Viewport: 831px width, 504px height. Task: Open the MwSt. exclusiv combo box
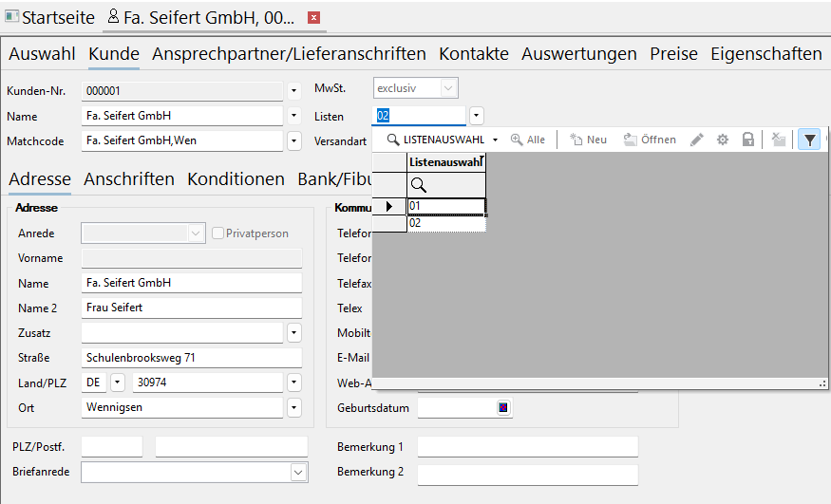(416, 88)
